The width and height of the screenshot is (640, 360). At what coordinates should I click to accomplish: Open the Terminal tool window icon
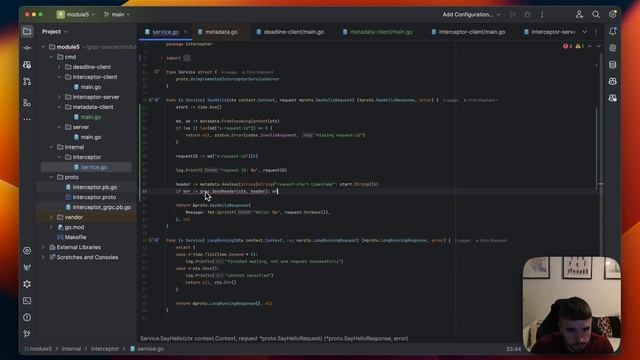click(x=27, y=301)
